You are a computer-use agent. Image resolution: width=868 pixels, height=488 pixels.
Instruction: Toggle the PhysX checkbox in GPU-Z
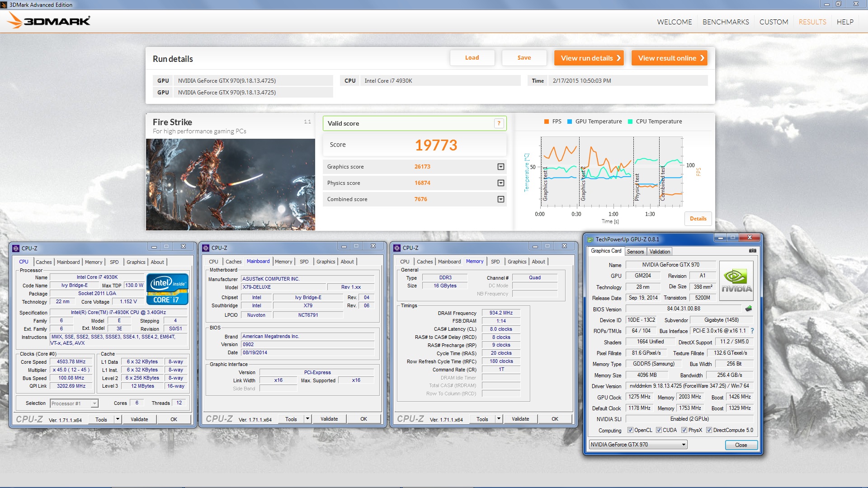pyautogui.click(x=684, y=430)
